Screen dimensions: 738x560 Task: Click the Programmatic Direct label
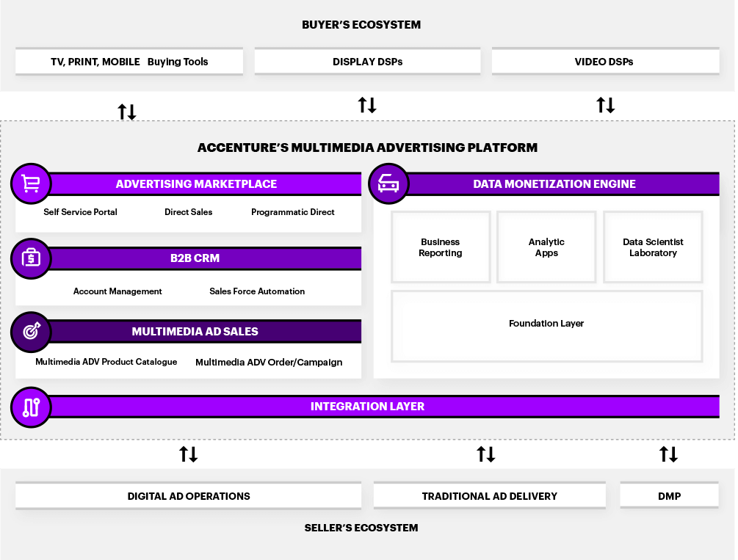(292, 212)
